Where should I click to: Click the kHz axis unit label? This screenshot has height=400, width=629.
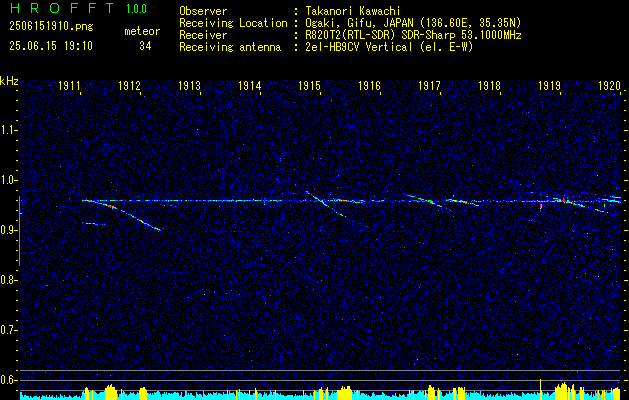[x=9, y=81]
